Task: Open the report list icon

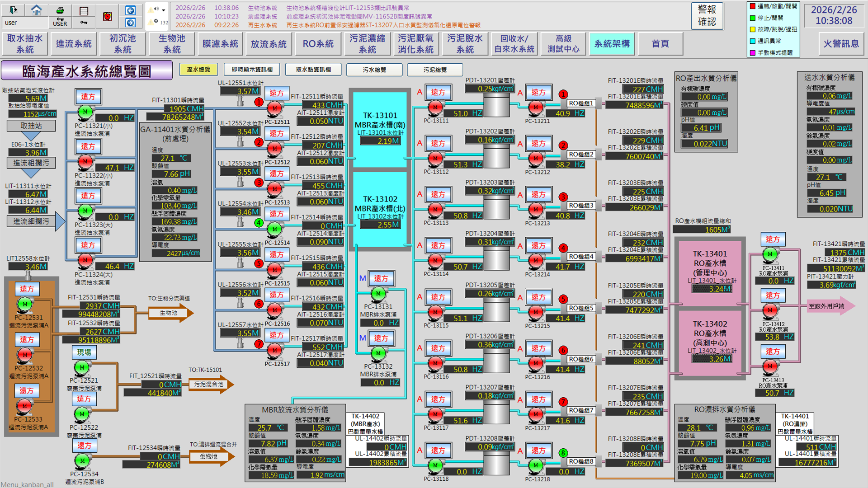Action: tap(84, 10)
